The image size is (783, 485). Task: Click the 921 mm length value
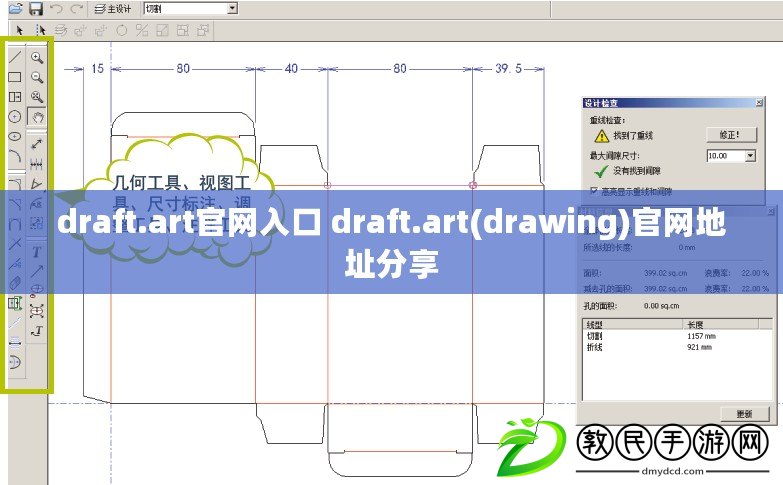[x=699, y=347]
